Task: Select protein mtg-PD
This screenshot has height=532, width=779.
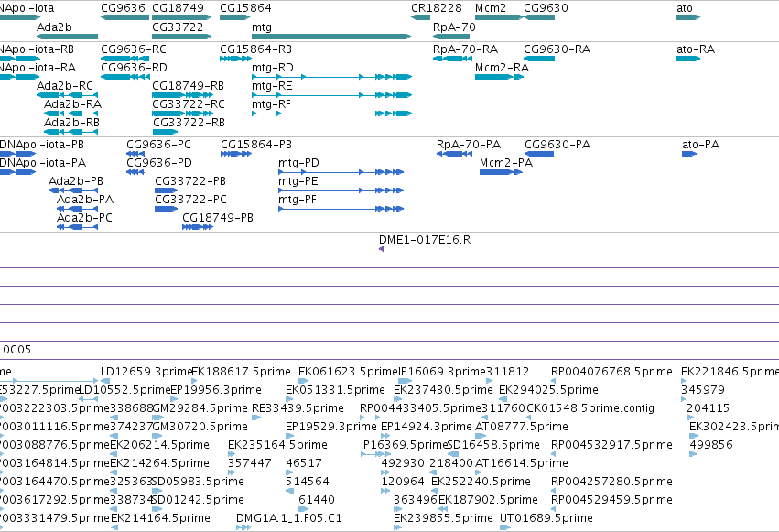Action: pyautogui.click(x=341, y=172)
